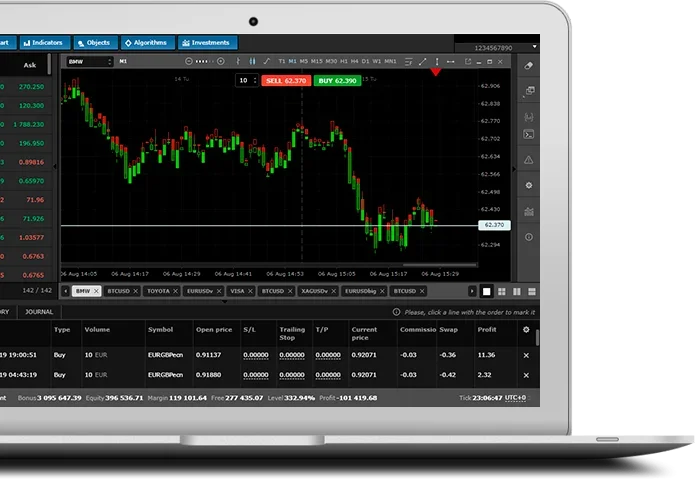Click the bank building icon in the right sidebar
This screenshot has height=479, width=695.
(529, 212)
